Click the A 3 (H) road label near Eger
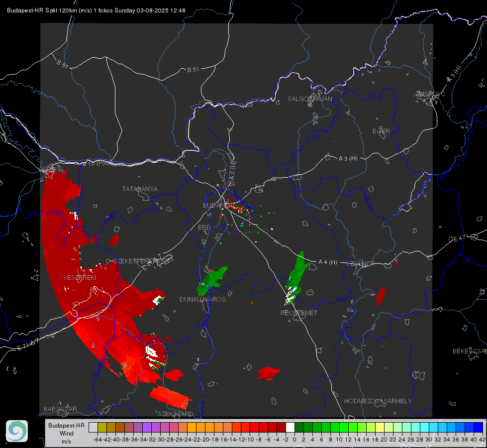The image size is (487, 448). (x=348, y=159)
